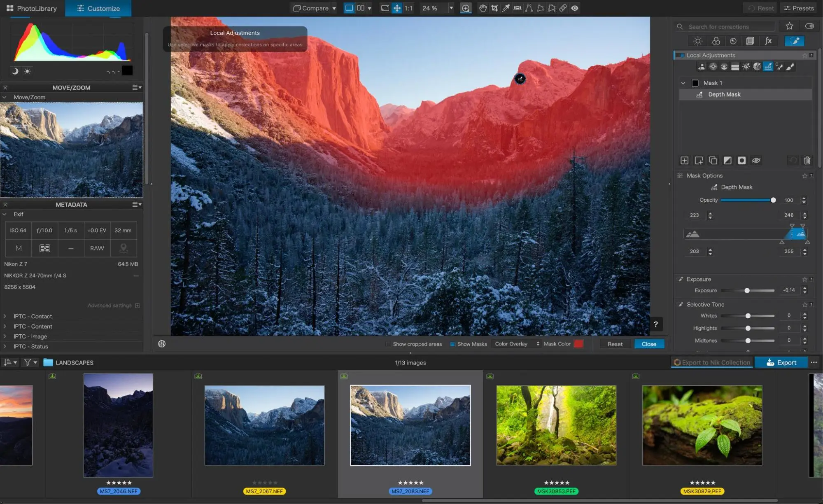823x504 pixels.
Task: Select the Graduated Filter tool
Action: [x=735, y=67]
